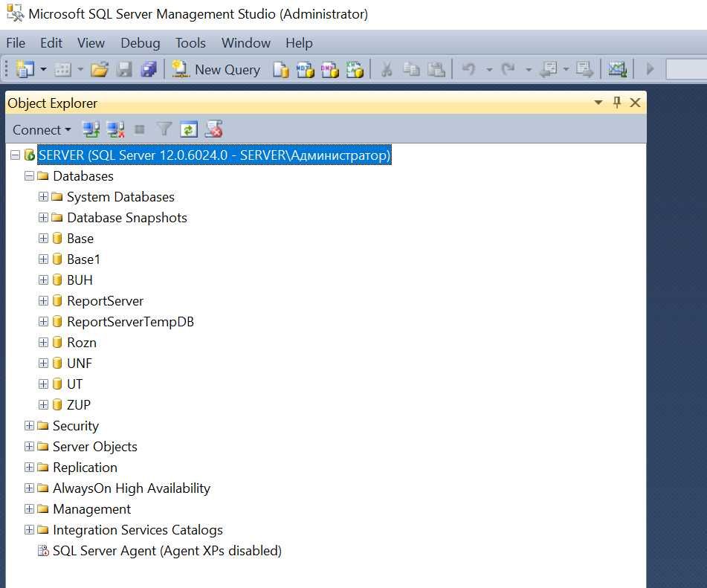Open the Edit menu
Screen dimensions: 707x588
point(51,43)
